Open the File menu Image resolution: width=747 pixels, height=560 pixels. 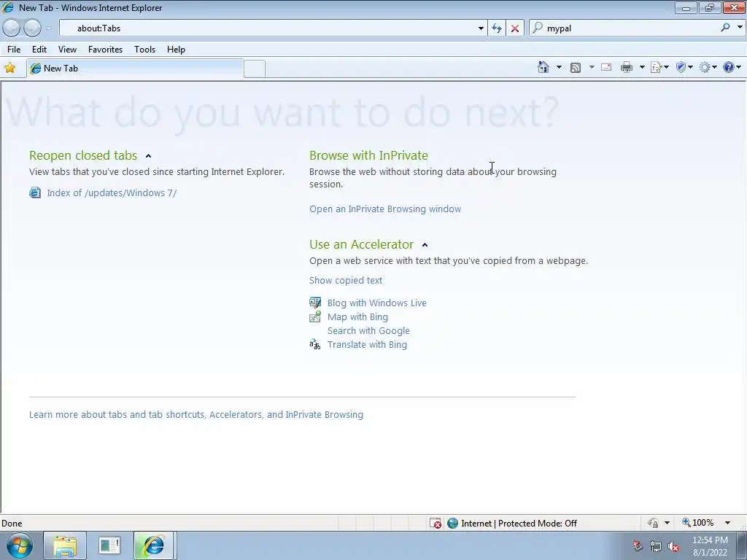pyautogui.click(x=14, y=50)
